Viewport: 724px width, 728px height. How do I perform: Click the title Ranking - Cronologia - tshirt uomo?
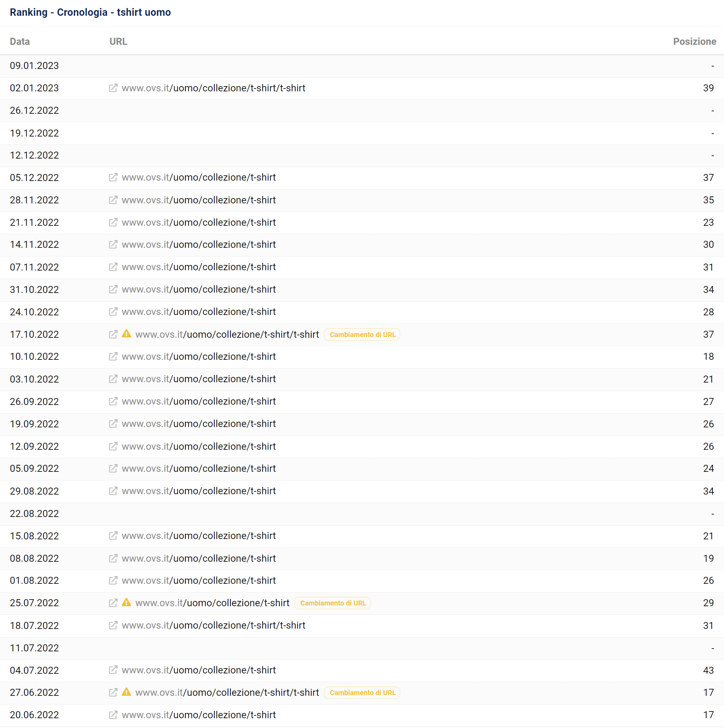[90, 13]
